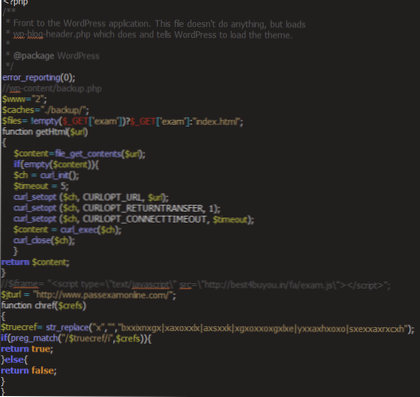Image resolution: width=420 pixels, height=397 pixels.
Task: Click the if(preg_match line
Action: (x=76, y=338)
